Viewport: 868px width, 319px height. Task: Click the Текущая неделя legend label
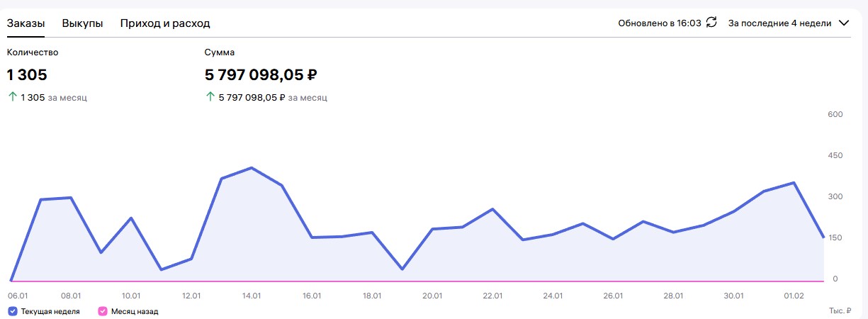50,311
